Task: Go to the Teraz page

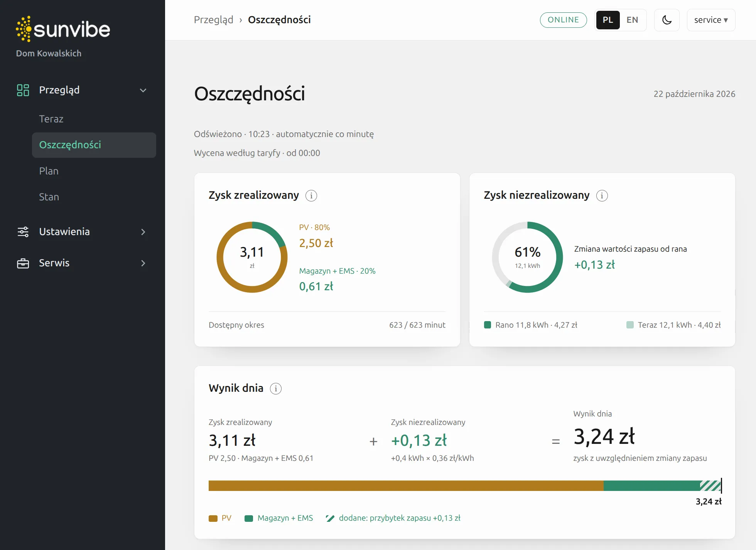Action: (x=51, y=119)
